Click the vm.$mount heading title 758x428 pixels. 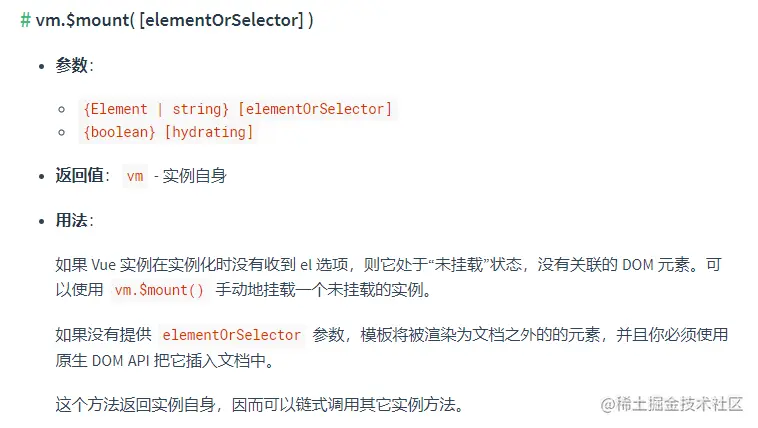(x=175, y=21)
